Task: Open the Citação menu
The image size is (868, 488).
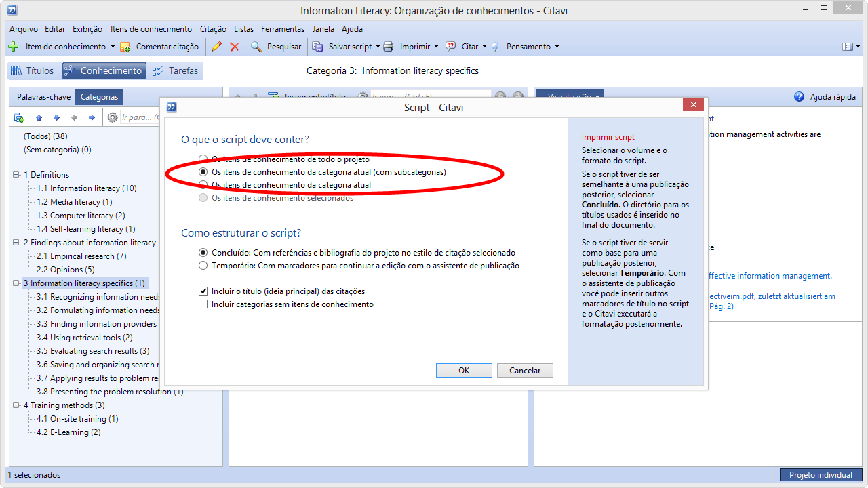Action: [x=213, y=29]
